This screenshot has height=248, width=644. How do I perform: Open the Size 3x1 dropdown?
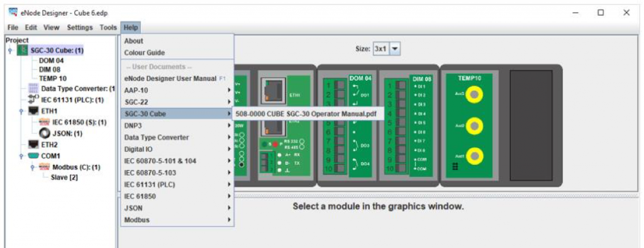point(386,48)
